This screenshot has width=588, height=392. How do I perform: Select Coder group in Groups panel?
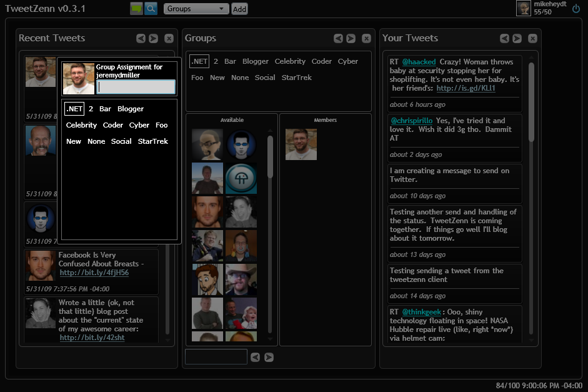(x=322, y=61)
